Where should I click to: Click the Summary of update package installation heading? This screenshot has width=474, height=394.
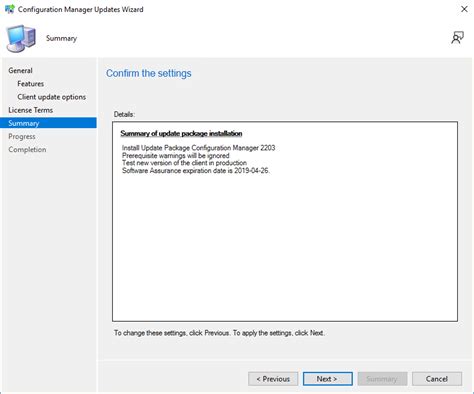[x=181, y=133]
